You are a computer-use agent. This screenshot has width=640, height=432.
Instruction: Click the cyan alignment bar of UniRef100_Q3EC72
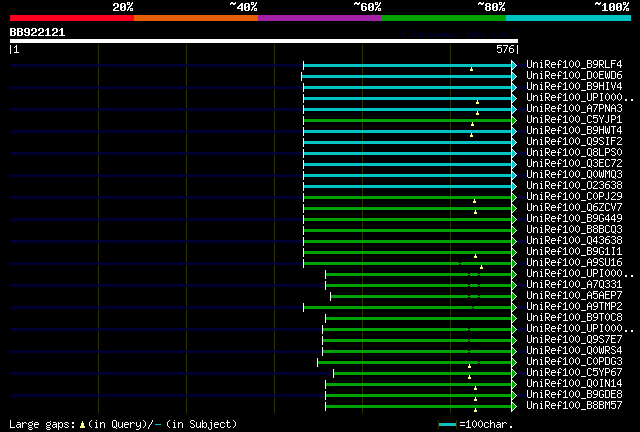(x=407, y=165)
